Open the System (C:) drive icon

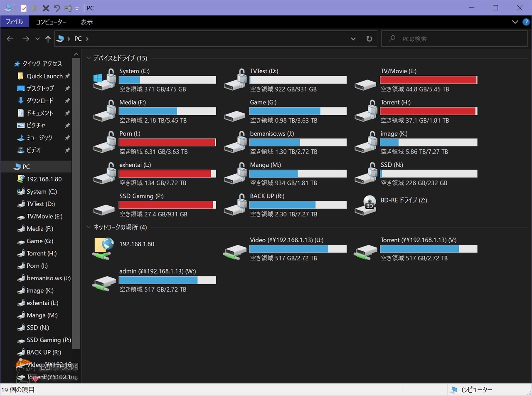104,80
